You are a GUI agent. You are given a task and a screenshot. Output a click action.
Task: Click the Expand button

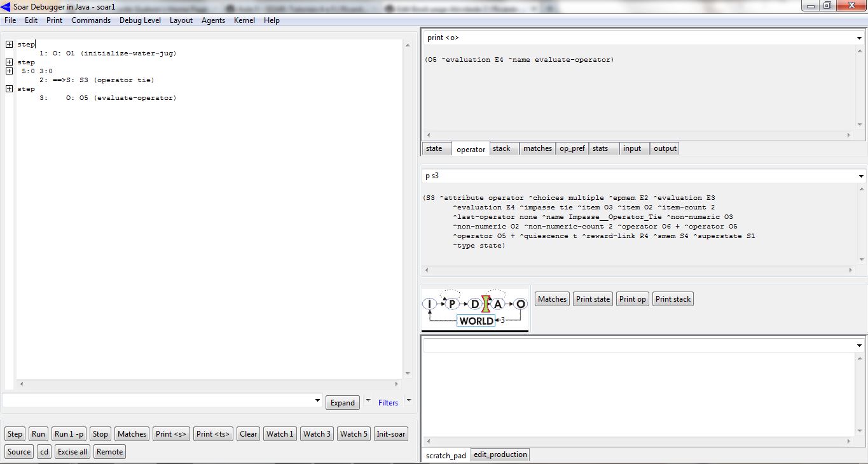tap(342, 403)
